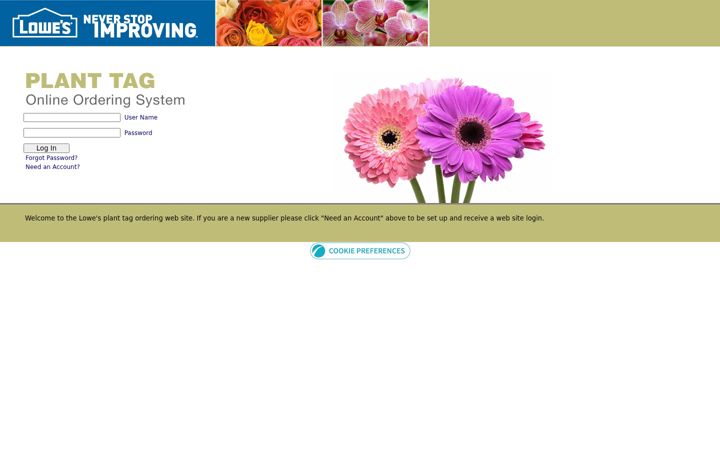Click the Password input field
720x450 pixels.
[x=72, y=133]
